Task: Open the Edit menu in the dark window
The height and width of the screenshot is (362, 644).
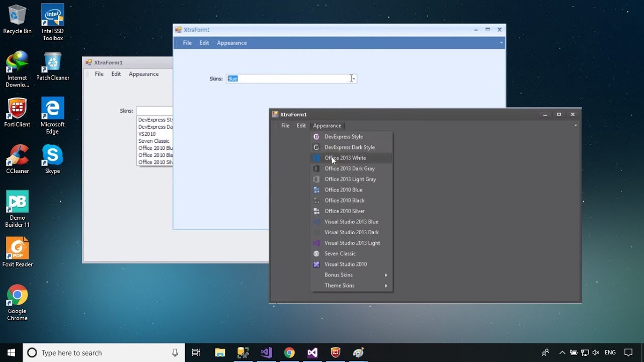Action: [x=301, y=126]
